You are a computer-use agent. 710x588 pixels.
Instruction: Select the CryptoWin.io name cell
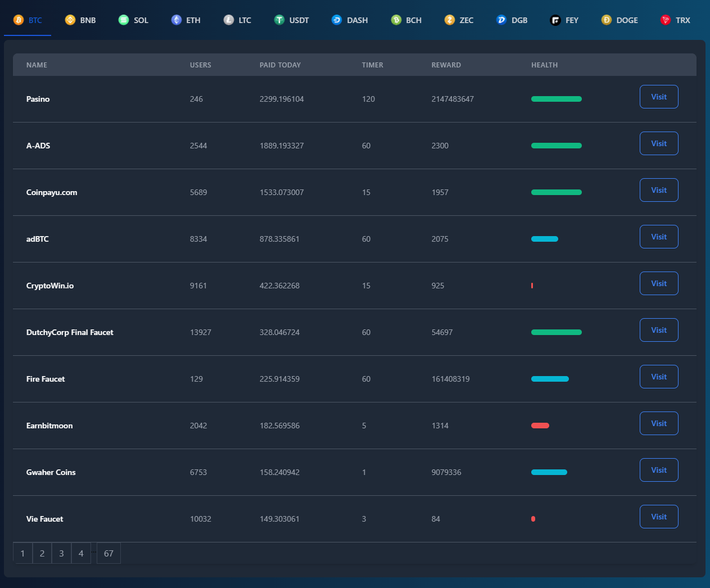tap(50, 286)
